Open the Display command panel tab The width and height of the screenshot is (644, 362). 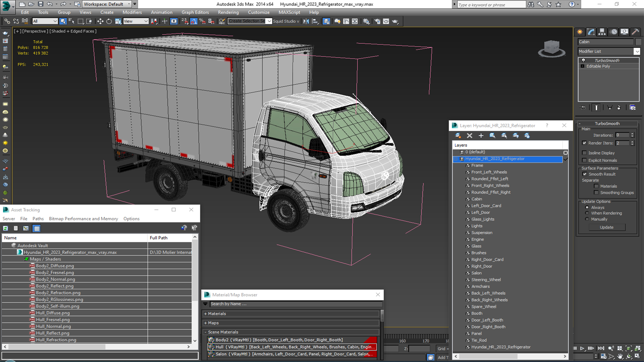624,32
